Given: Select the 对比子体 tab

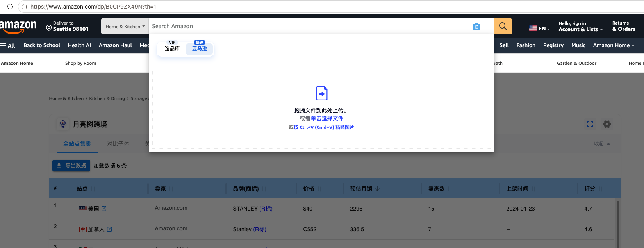Looking at the screenshot, I should pyautogui.click(x=118, y=144).
